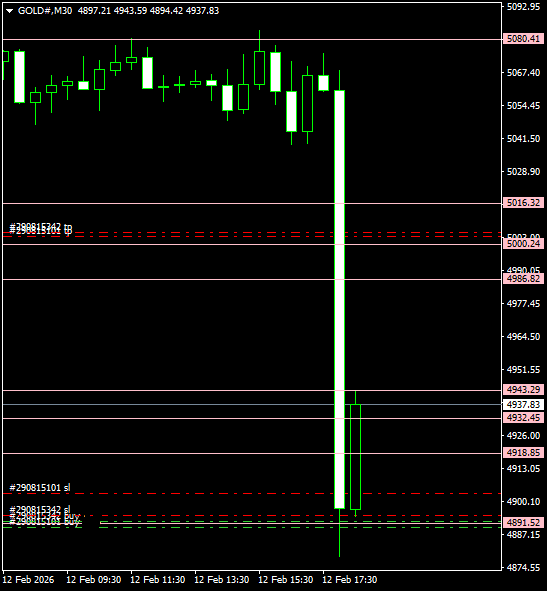547x591 pixels.
Task: Select the 4891.52 price level label
Action: click(523, 522)
